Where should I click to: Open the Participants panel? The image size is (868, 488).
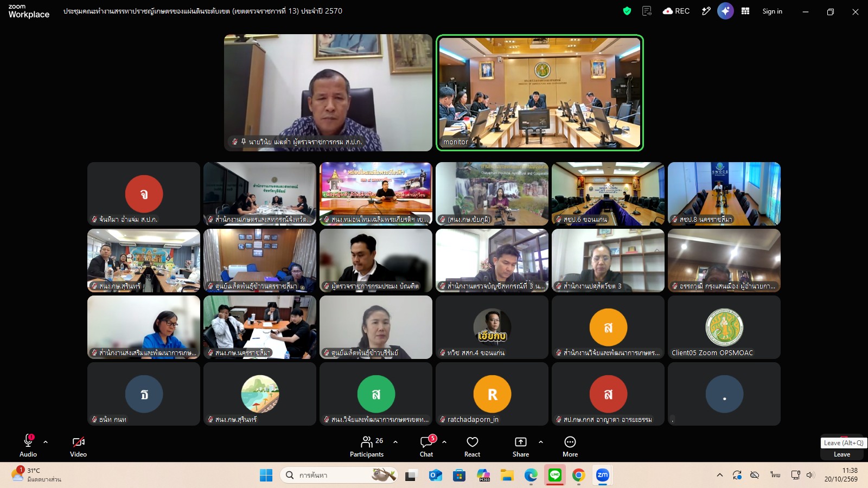[367, 446]
